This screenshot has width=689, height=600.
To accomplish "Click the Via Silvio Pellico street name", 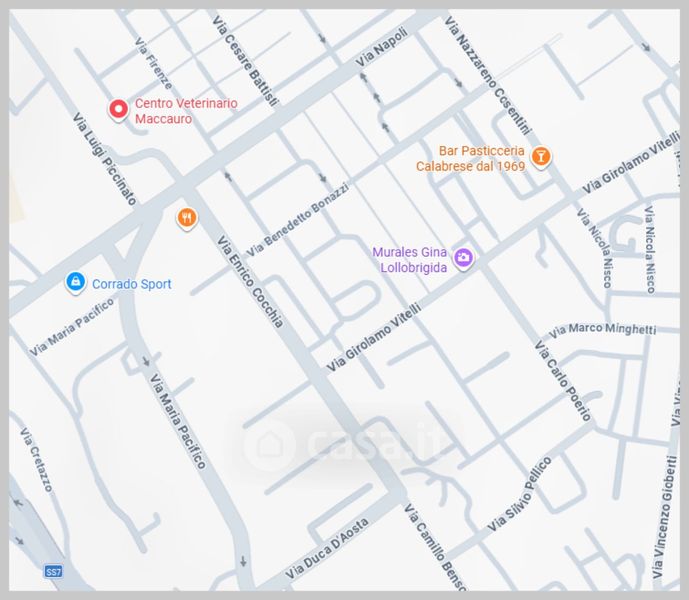I will pos(519,494).
